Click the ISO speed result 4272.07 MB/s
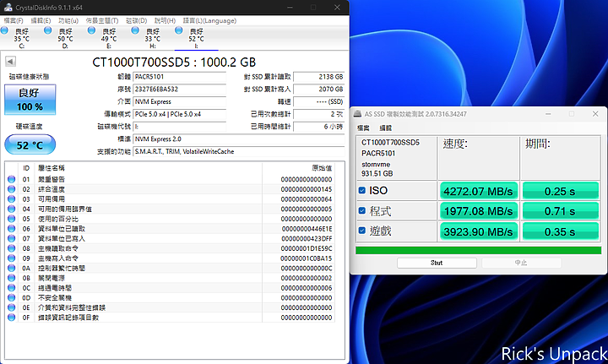This screenshot has width=608, height=364. 479,191
